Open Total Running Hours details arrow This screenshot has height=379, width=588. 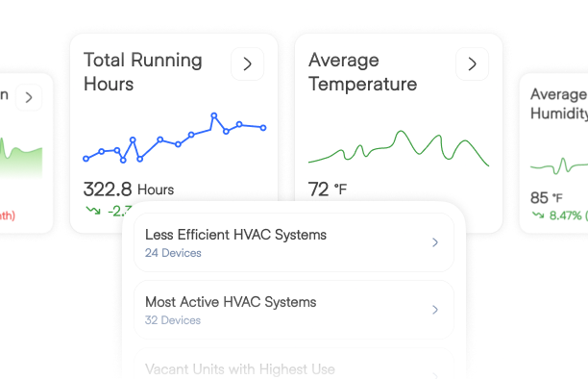247,63
